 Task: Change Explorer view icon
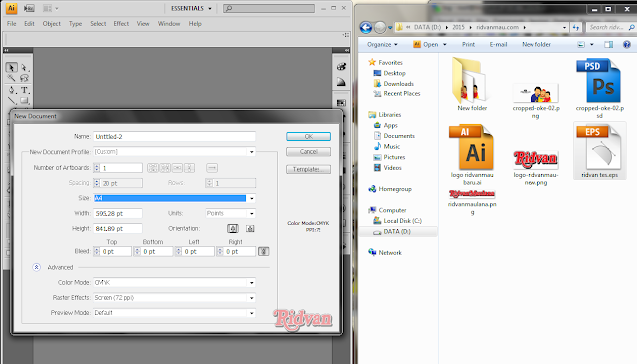[x=581, y=44]
